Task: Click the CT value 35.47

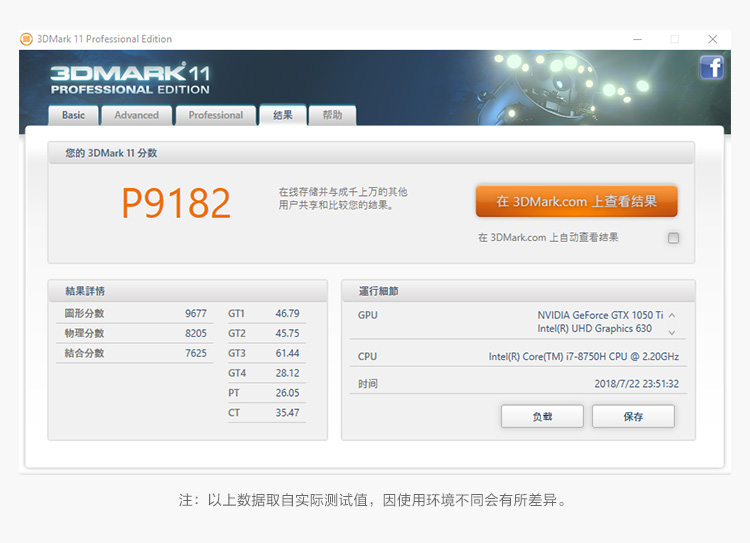Action: [x=287, y=412]
